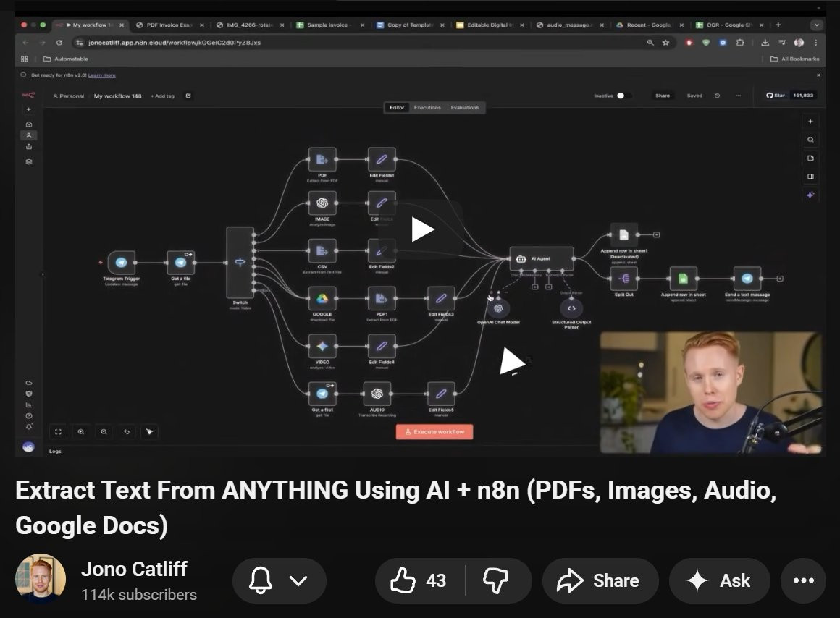Open the Append row in sheet node

683,279
